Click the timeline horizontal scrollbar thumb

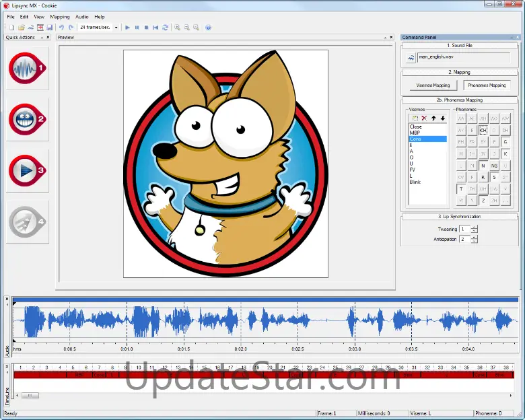tap(29, 396)
